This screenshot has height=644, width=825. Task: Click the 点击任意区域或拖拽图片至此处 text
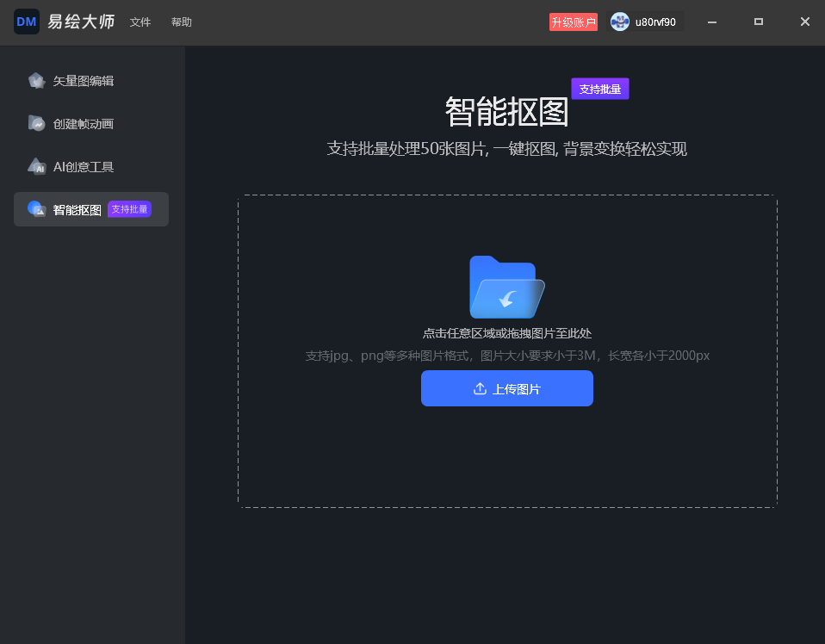coord(506,333)
